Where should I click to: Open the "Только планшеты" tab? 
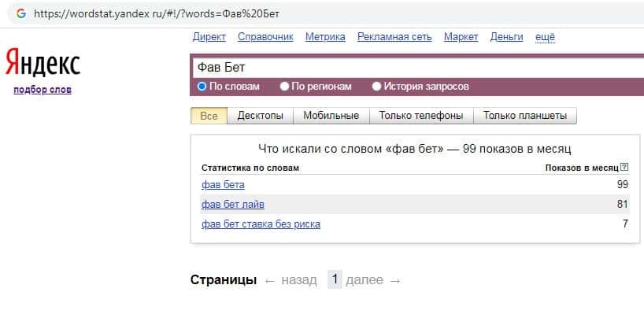tap(524, 116)
